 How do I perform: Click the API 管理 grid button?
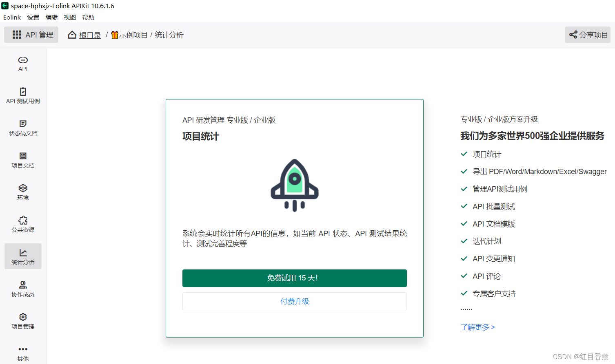click(x=31, y=35)
